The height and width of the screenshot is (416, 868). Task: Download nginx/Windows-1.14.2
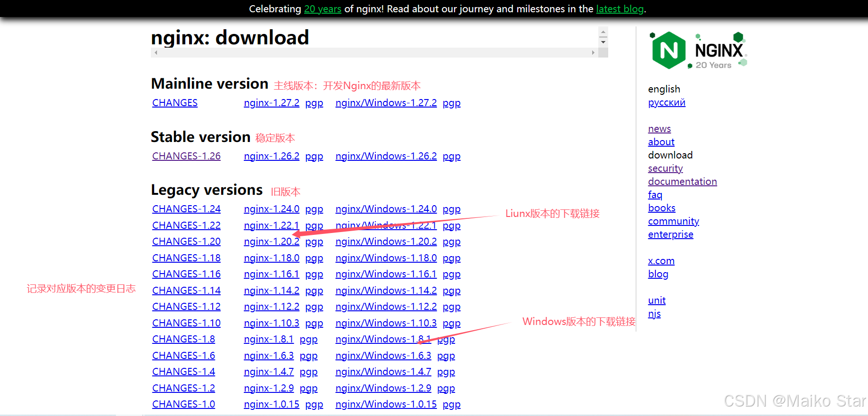click(x=386, y=291)
